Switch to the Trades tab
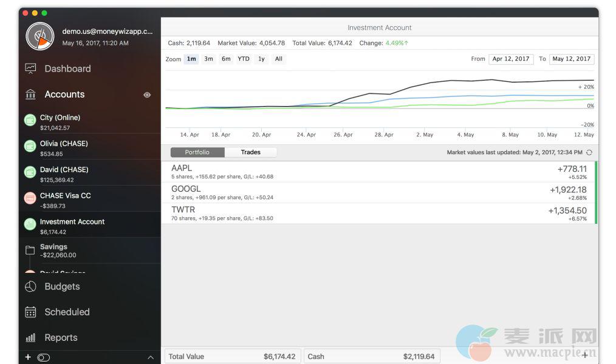The image size is (616, 364). (250, 152)
